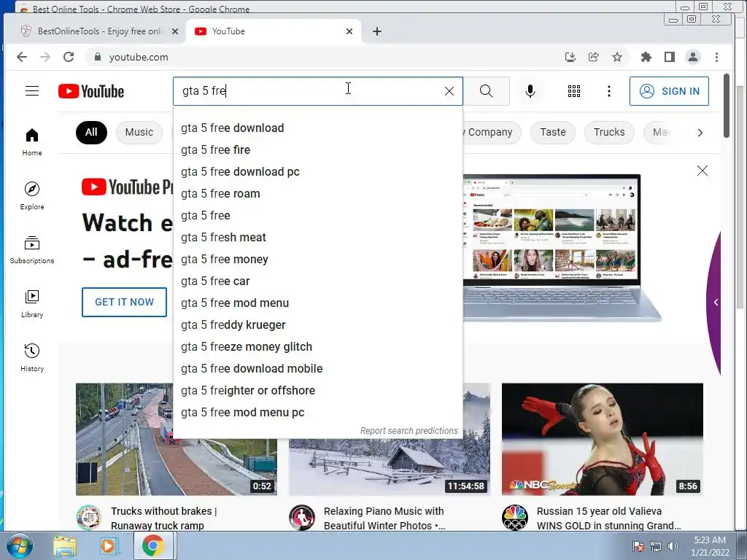747x560 pixels.
Task: Choose suggestion 'gta 5 free download mobile'
Action: (317, 369)
